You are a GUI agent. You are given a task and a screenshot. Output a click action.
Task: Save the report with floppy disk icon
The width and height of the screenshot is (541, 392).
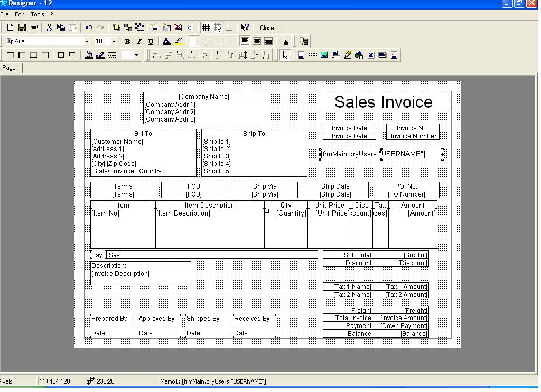pyautogui.click(x=22, y=27)
